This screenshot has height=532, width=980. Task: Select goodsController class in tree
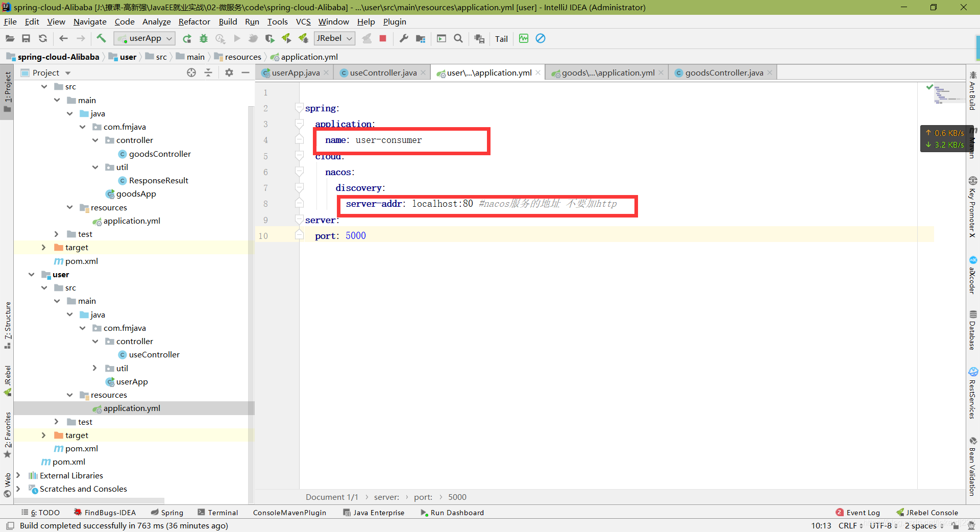tap(154, 154)
